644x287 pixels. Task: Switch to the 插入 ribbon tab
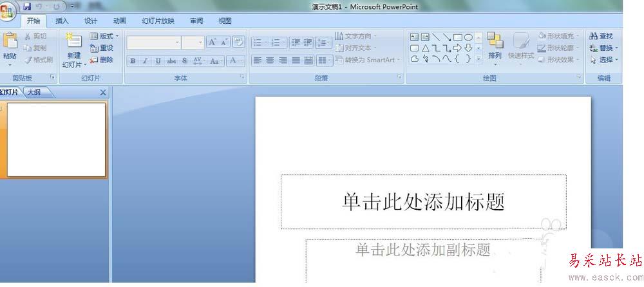coord(62,21)
